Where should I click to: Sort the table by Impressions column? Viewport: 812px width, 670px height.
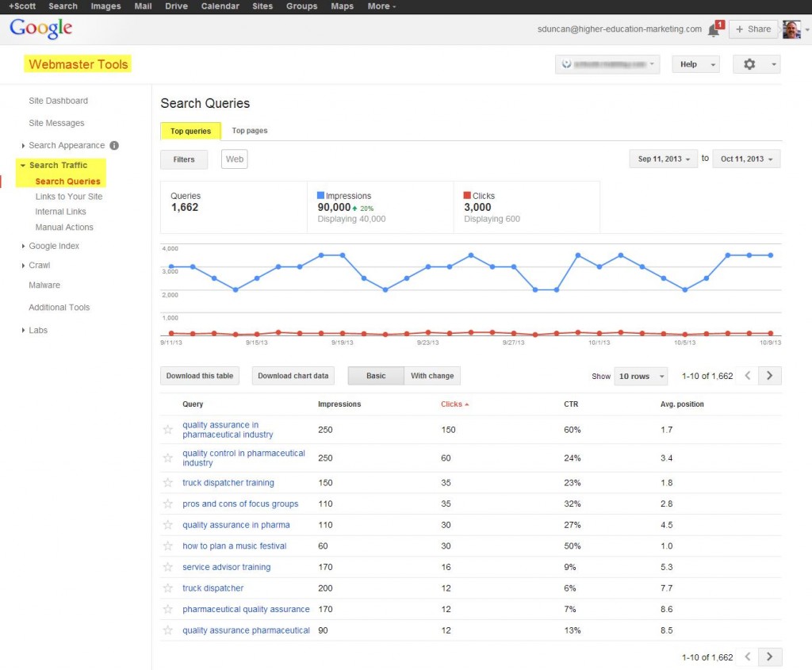tap(339, 404)
